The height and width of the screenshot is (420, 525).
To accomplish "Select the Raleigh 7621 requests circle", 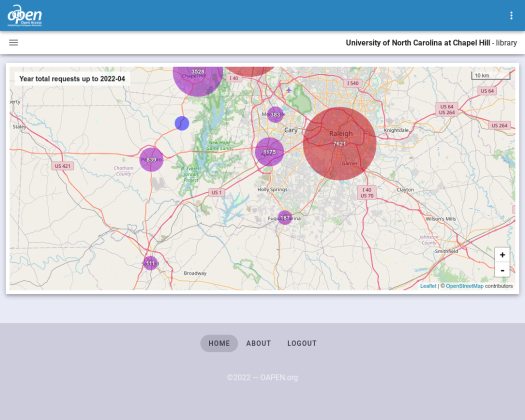I will coord(339,143).
